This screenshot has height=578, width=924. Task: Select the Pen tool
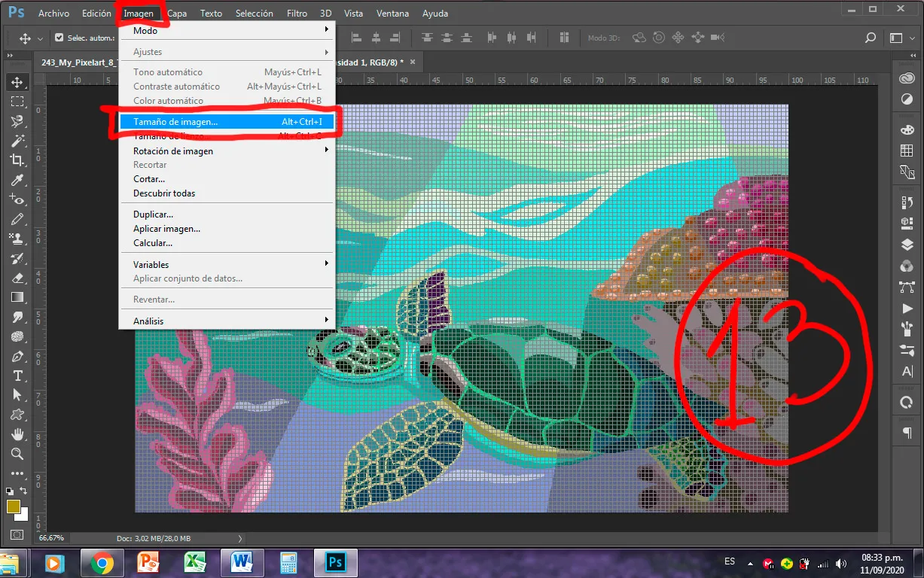click(x=17, y=355)
